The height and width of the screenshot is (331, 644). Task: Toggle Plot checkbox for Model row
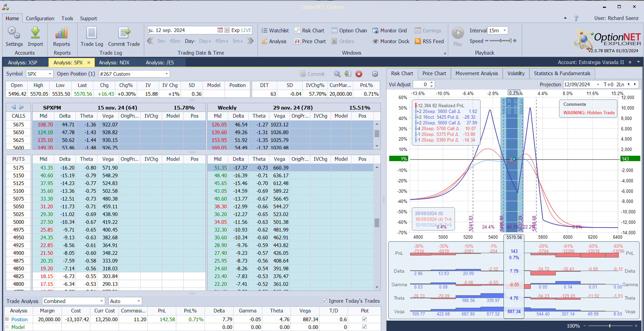point(364,327)
